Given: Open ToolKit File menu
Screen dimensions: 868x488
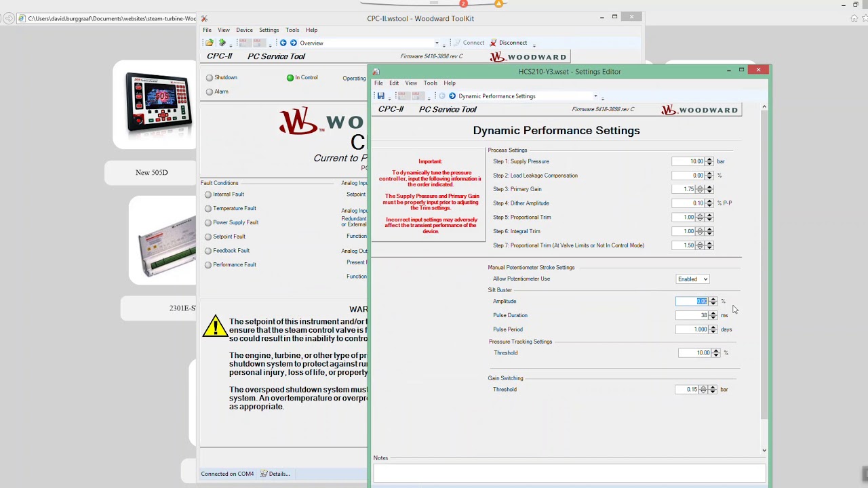Looking at the screenshot, I should [207, 30].
